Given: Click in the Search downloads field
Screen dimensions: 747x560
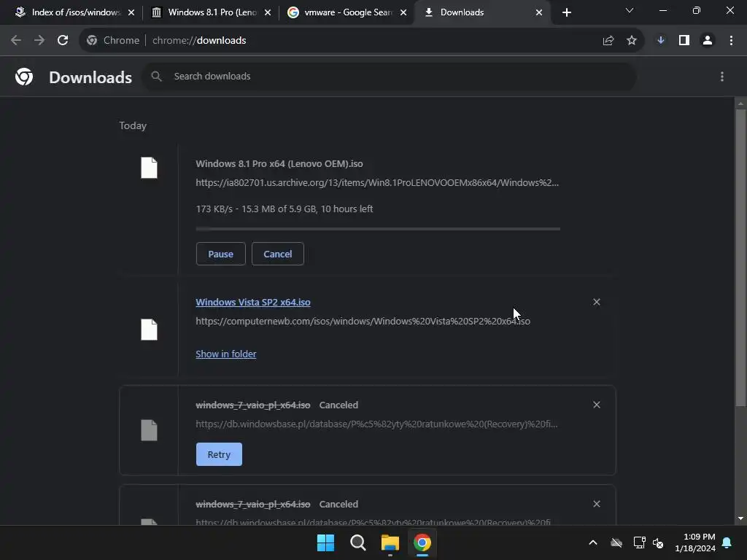Looking at the screenshot, I should (x=390, y=76).
